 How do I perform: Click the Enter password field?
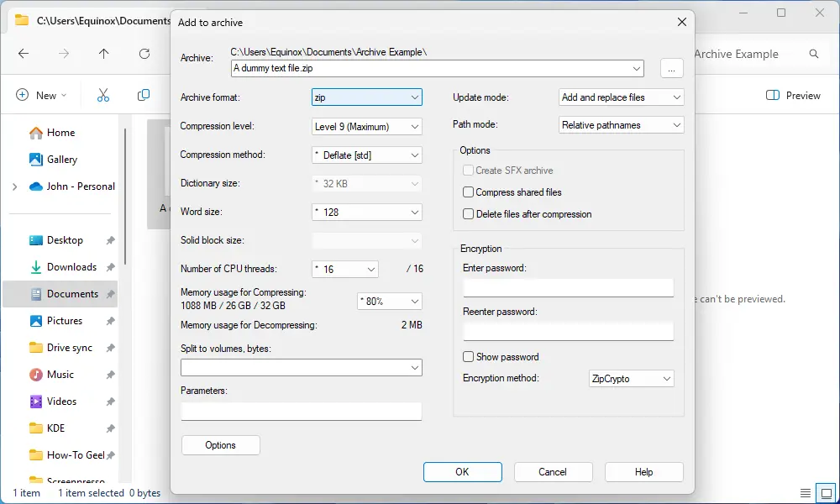(x=569, y=288)
